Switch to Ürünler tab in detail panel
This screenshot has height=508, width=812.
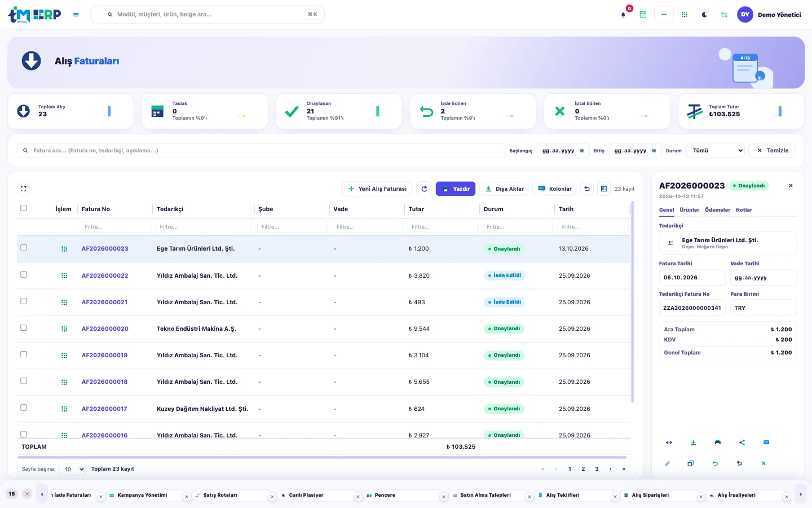(689, 210)
